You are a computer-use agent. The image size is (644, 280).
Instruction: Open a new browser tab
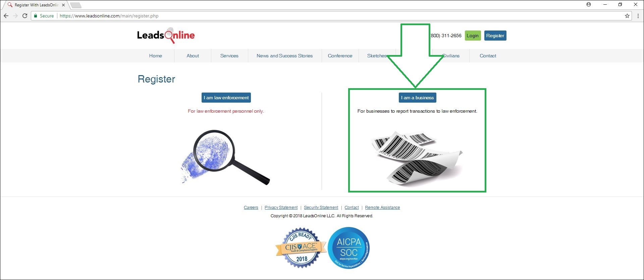(x=76, y=5)
